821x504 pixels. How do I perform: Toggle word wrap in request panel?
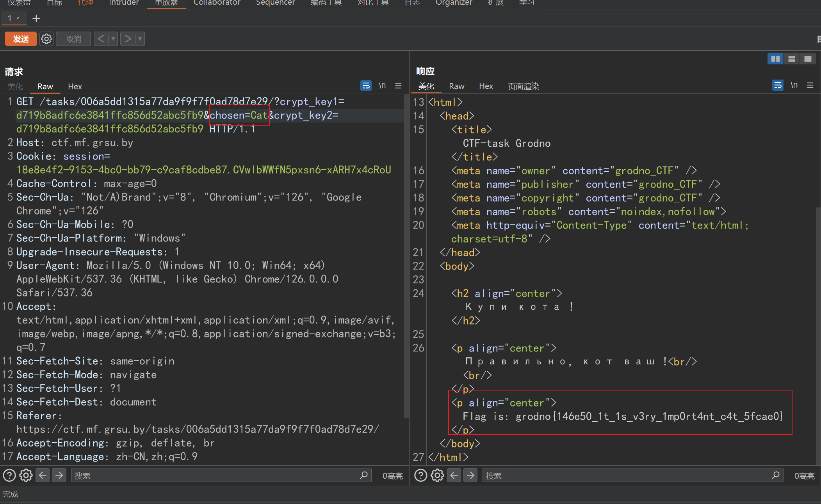click(366, 85)
